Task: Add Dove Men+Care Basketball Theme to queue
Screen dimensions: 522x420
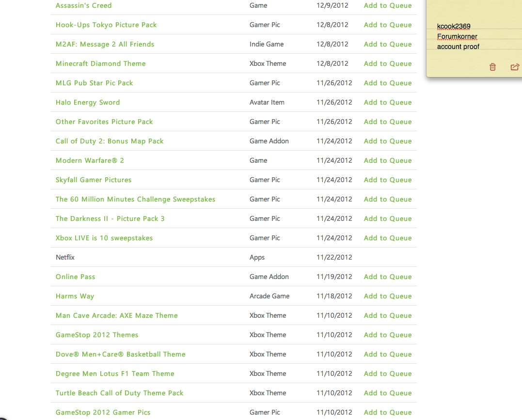Action: pyautogui.click(x=388, y=354)
